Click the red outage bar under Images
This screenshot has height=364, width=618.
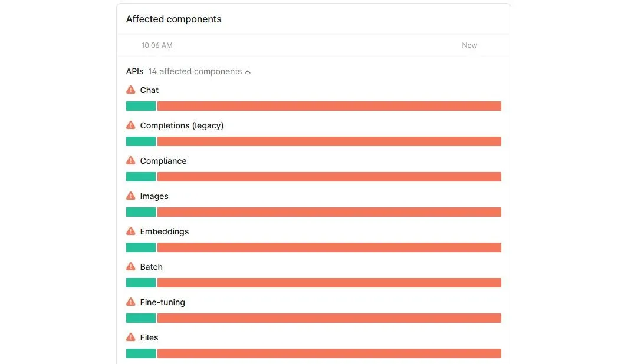(x=328, y=211)
